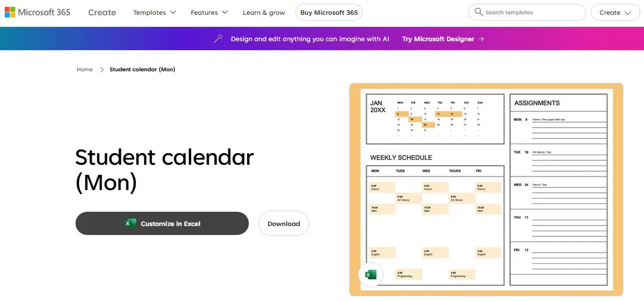Click the magic wand icon in banner
The height and width of the screenshot is (301, 644).
tap(218, 39)
